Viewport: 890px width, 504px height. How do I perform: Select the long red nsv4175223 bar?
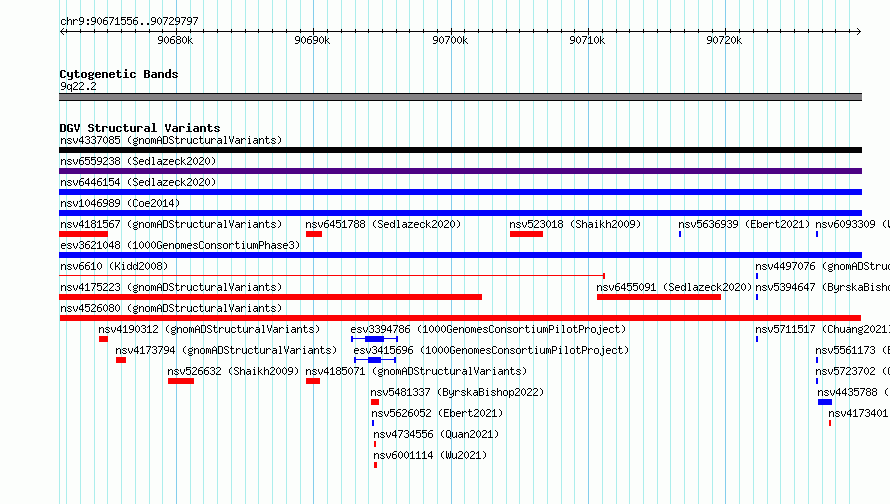(x=270, y=297)
